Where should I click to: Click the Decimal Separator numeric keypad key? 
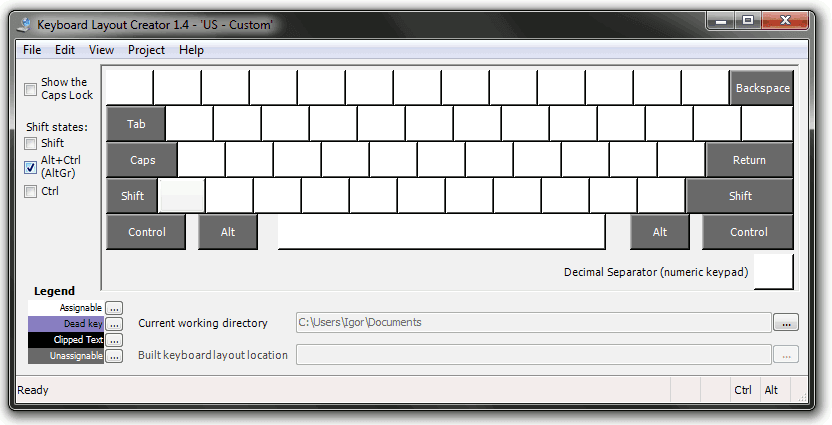(774, 272)
